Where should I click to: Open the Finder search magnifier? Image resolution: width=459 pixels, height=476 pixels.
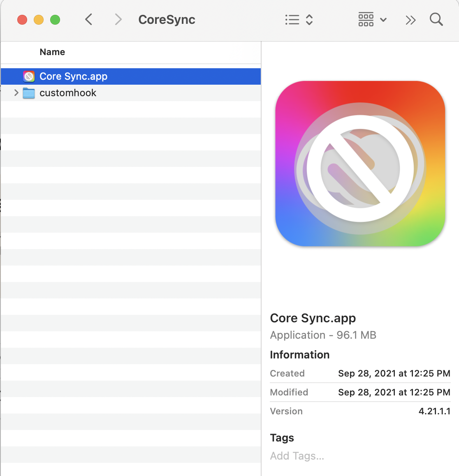tap(436, 19)
